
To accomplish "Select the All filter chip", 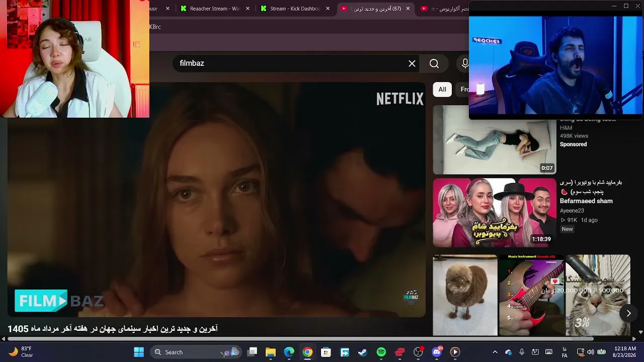I will 442,89.
